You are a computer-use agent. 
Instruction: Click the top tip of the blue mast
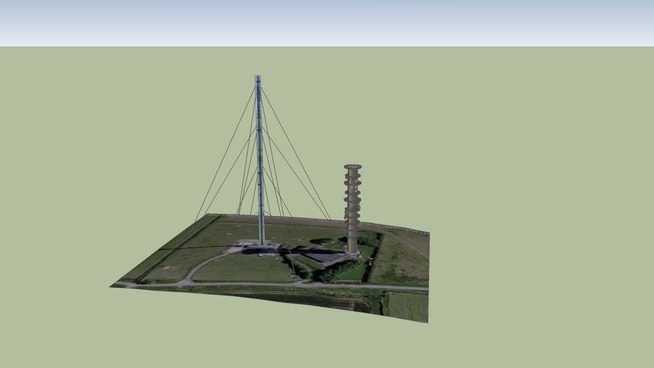(258, 78)
